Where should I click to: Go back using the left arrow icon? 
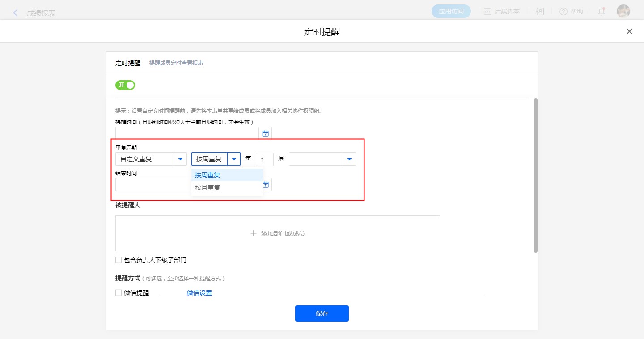tap(16, 13)
